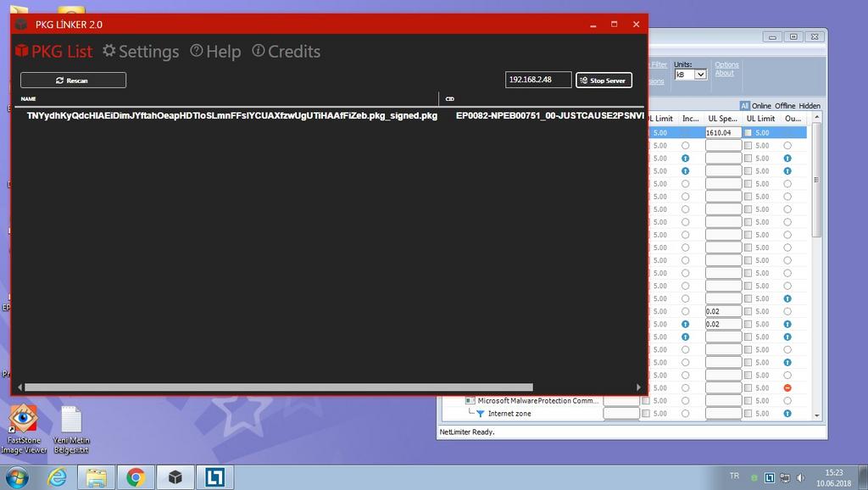868x490 pixels.
Task: Open the About link in NetLimiter
Action: point(724,73)
